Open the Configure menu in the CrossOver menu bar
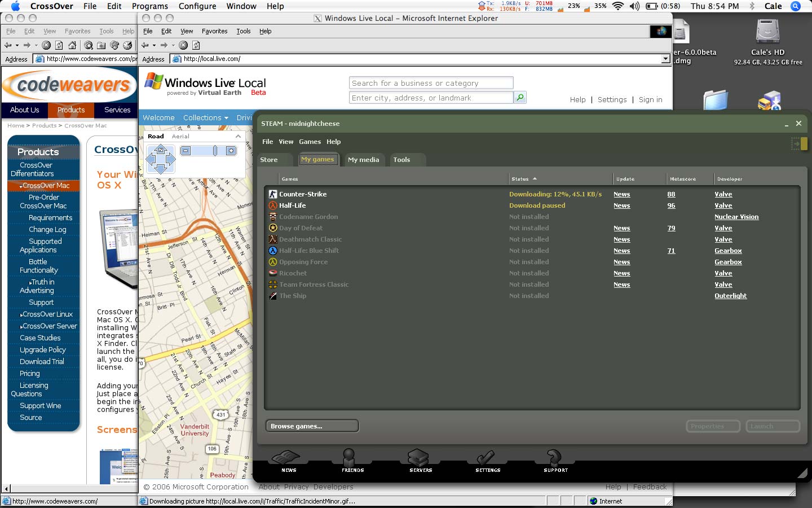Viewport: 812px width, 508px height. point(197,6)
